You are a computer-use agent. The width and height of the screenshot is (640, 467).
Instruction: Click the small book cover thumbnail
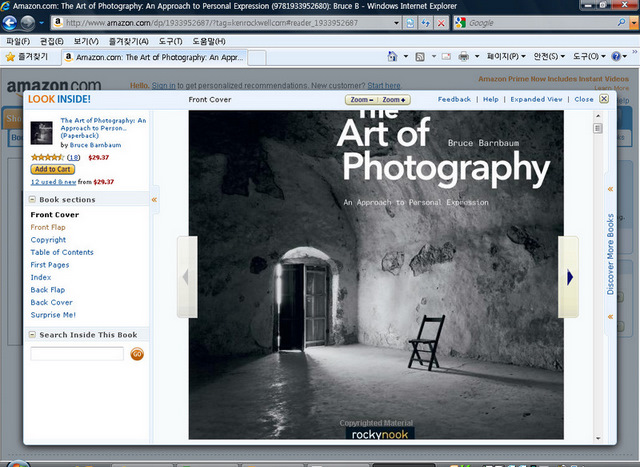click(42, 133)
